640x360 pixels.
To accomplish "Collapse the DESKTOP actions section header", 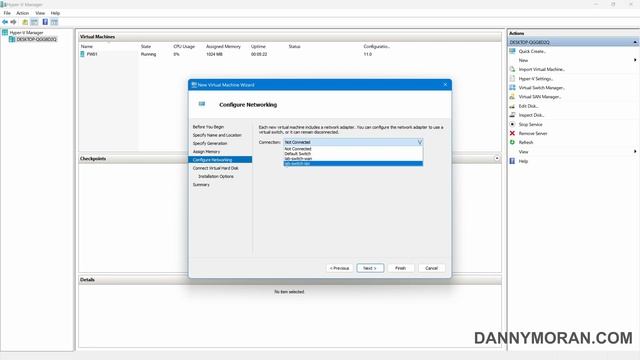I will click(x=635, y=42).
